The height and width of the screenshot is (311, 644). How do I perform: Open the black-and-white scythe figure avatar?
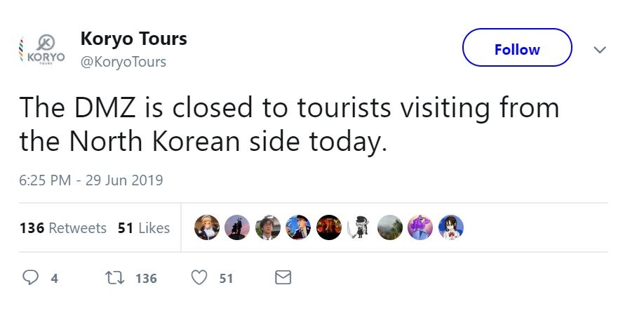pyautogui.click(x=359, y=227)
